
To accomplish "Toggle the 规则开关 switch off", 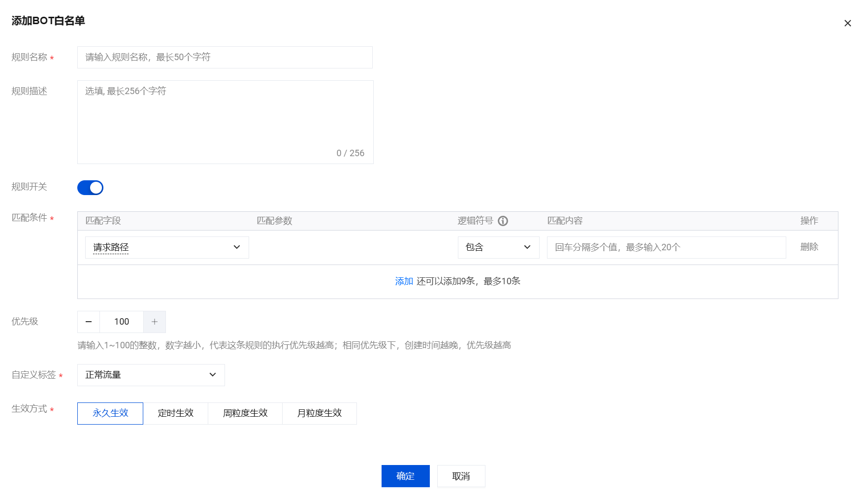I will (x=90, y=188).
